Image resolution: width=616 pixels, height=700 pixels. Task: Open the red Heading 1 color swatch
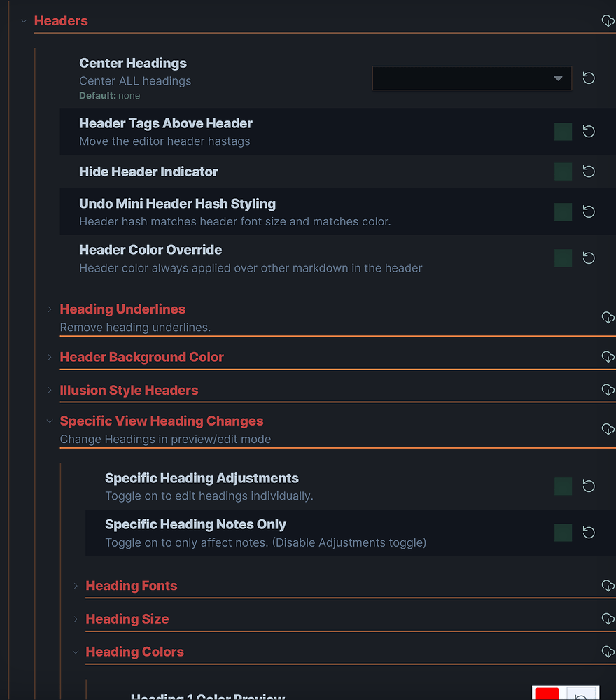(547, 693)
